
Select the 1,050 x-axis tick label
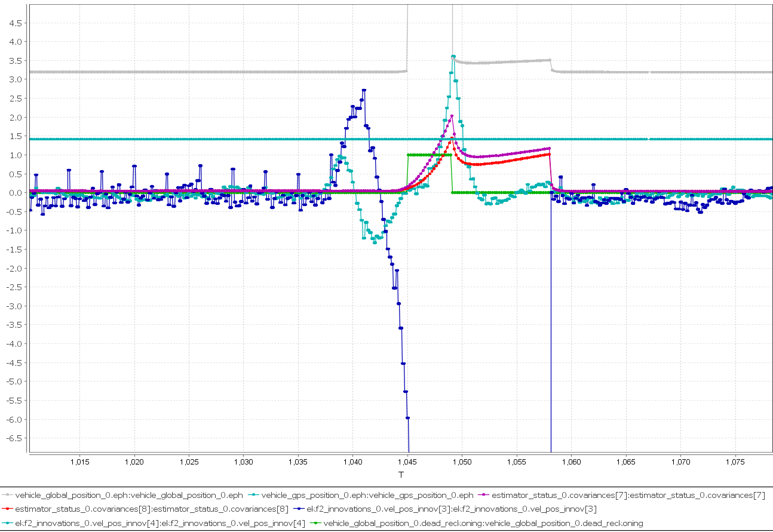point(462,462)
